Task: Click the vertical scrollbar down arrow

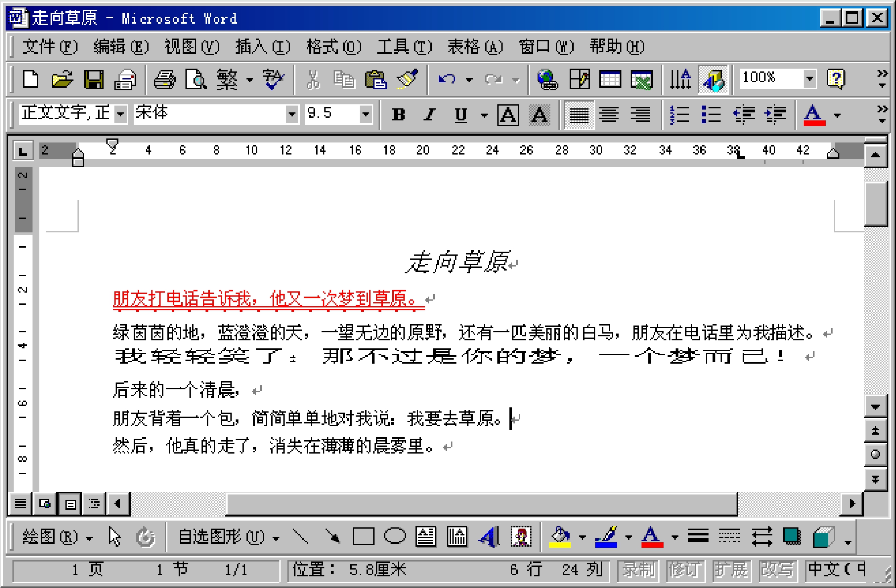Action: 876,407
